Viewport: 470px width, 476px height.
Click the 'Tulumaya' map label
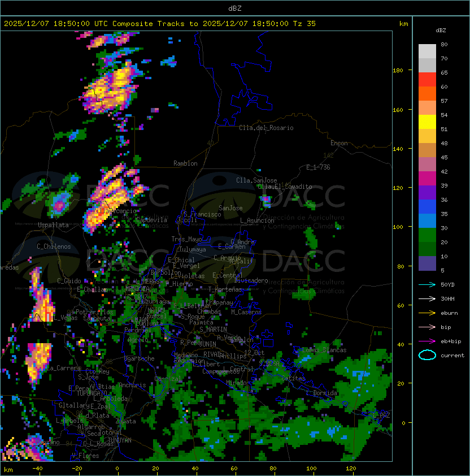[x=193, y=249]
